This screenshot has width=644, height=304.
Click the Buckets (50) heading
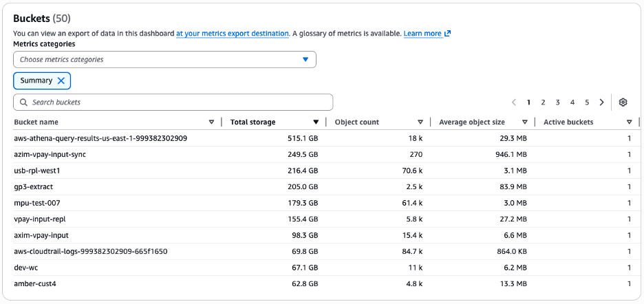(x=42, y=19)
